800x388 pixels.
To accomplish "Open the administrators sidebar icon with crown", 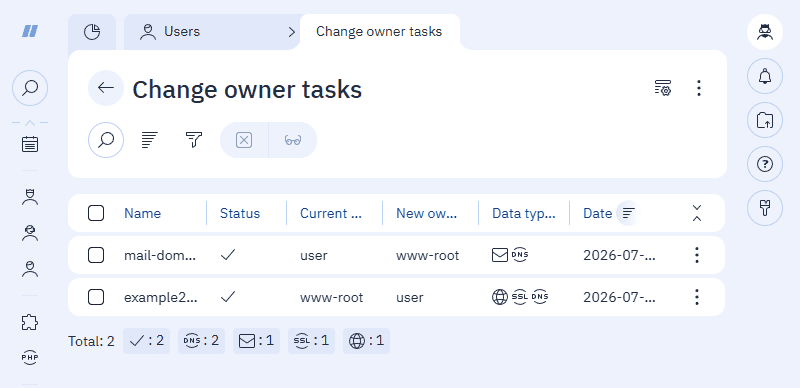I will click(x=30, y=197).
